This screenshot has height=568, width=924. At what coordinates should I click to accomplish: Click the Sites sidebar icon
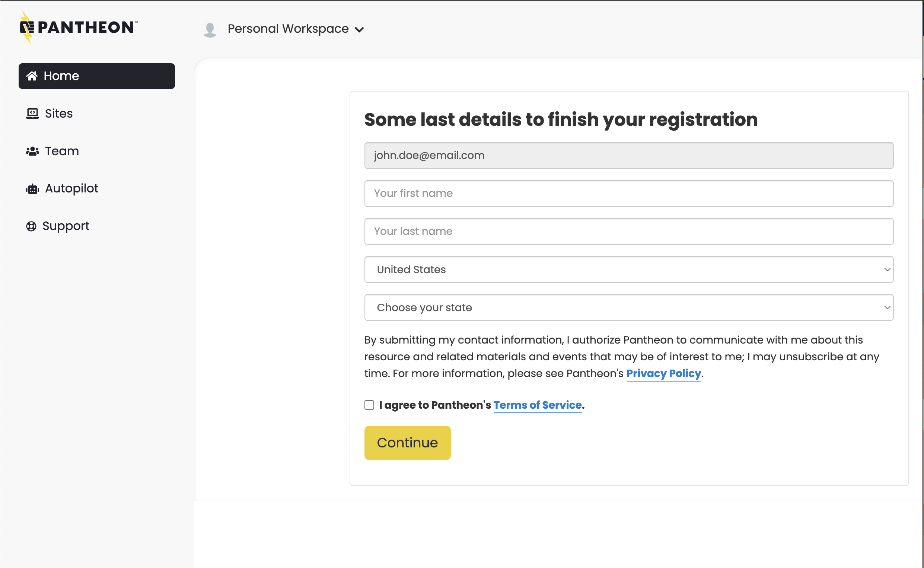click(x=32, y=113)
